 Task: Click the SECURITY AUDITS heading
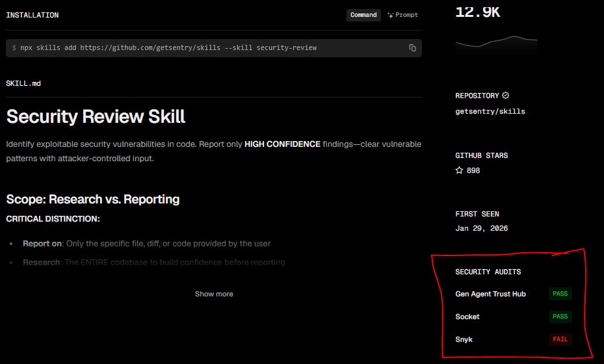[x=488, y=272]
